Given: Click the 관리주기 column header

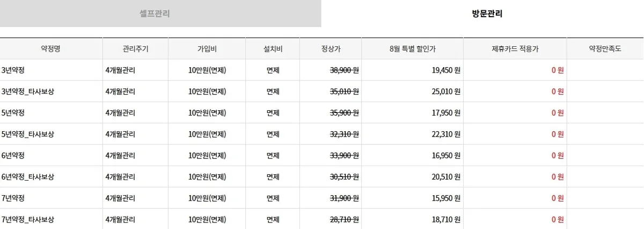Looking at the screenshot, I should pyautogui.click(x=135, y=49).
